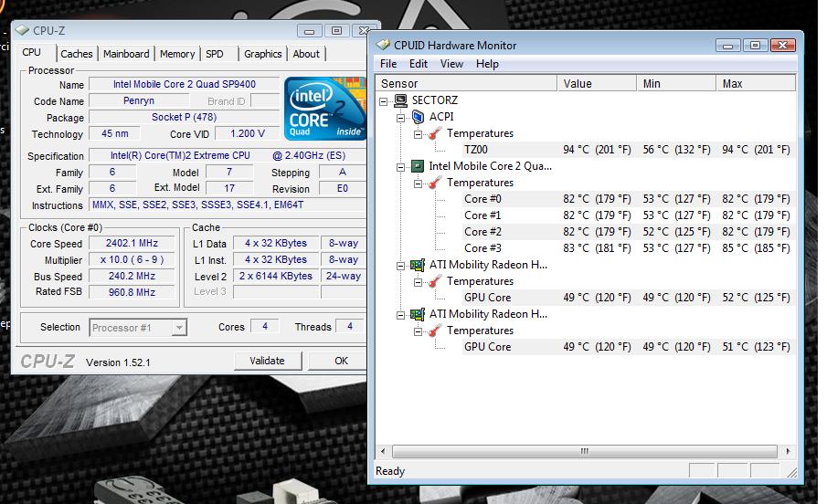Image resolution: width=827 pixels, height=504 pixels.
Task: Click thermometer icon under second ATI Radeon
Action: (x=435, y=331)
